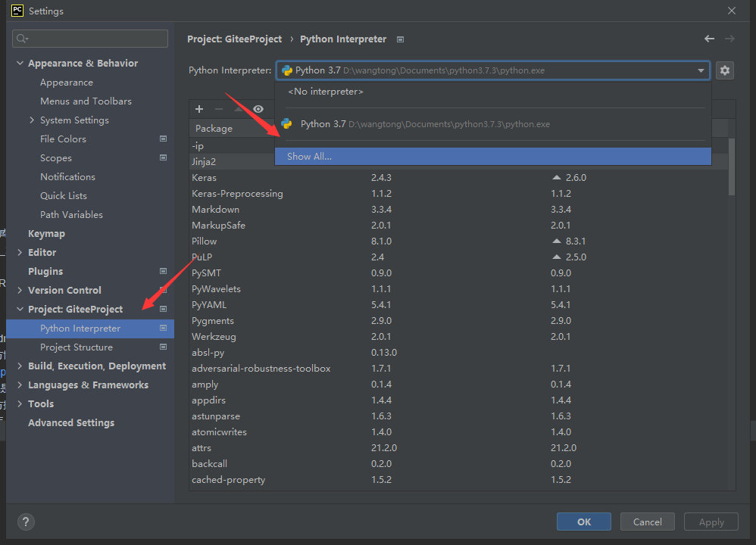756x545 pixels.
Task: Click the project marker icon next to Plugins
Action: [x=163, y=271]
